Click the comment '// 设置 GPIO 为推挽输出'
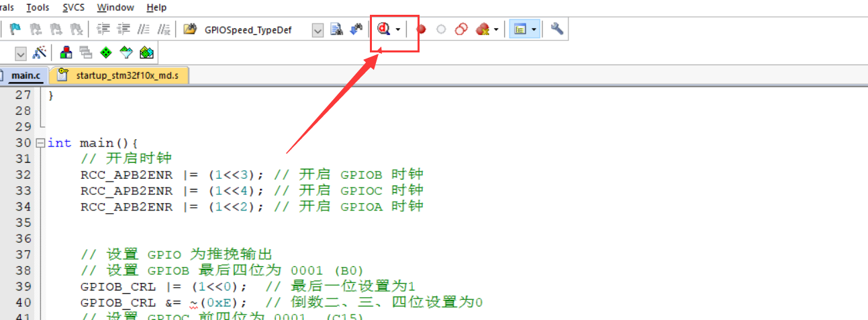This screenshot has width=868, height=320. 176,254
